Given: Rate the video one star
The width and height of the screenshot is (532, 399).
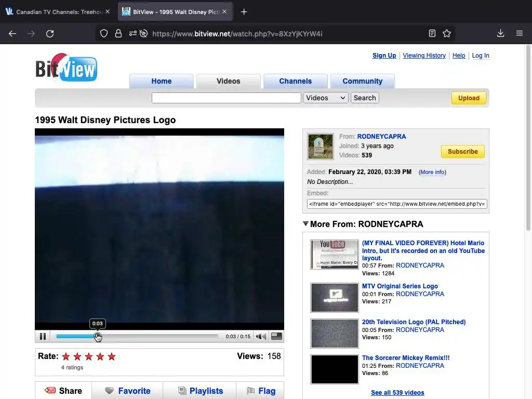Looking at the screenshot, I should pyautogui.click(x=66, y=356).
